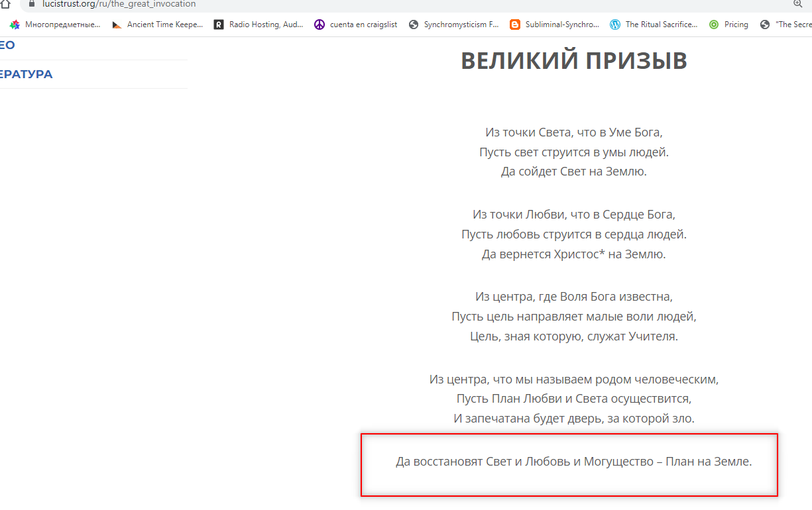Click line "Из точки Любви, что в Сердце Бога,"

(574, 215)
